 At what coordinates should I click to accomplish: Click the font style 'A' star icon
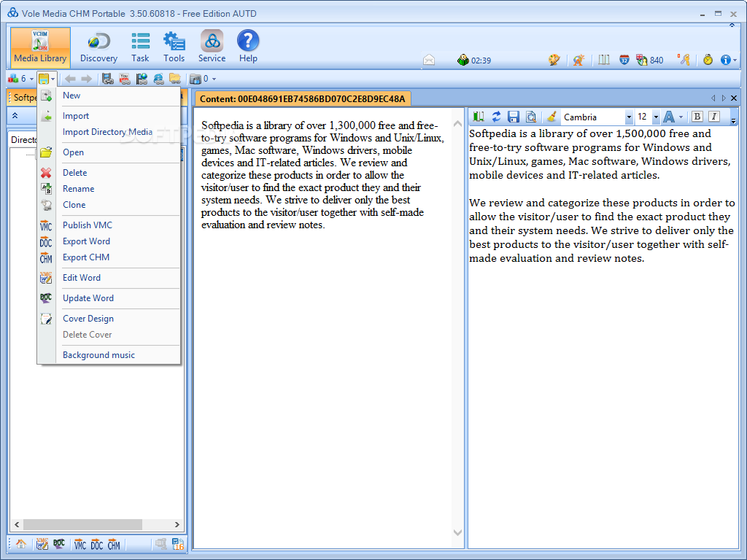tap(578, 60)
